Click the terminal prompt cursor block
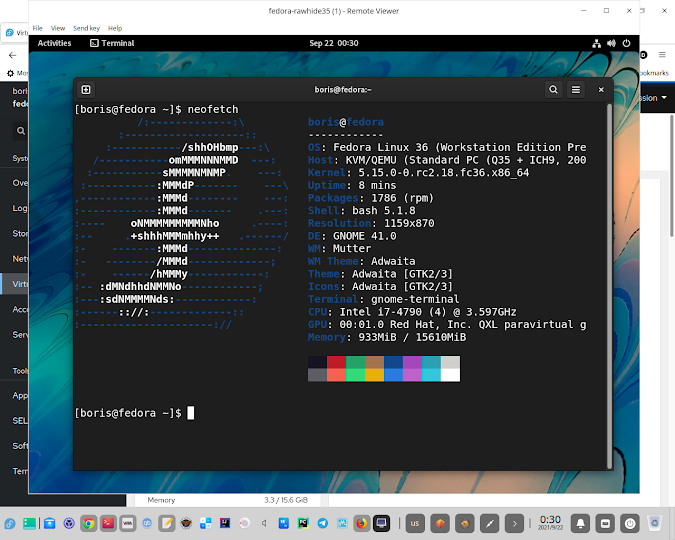Screen dimensions: 675x540 click(x=191, y=413)
